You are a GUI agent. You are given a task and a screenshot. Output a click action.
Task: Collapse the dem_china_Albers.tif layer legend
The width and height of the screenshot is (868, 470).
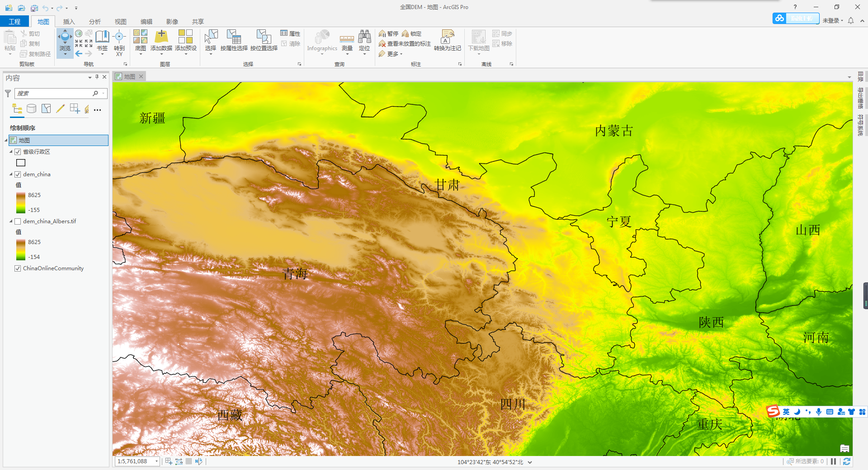pyautogui.click(x=11, y=221)
